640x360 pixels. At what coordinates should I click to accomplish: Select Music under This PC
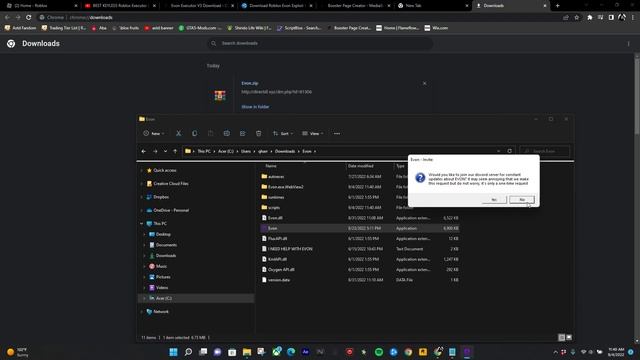pos(161,266)
